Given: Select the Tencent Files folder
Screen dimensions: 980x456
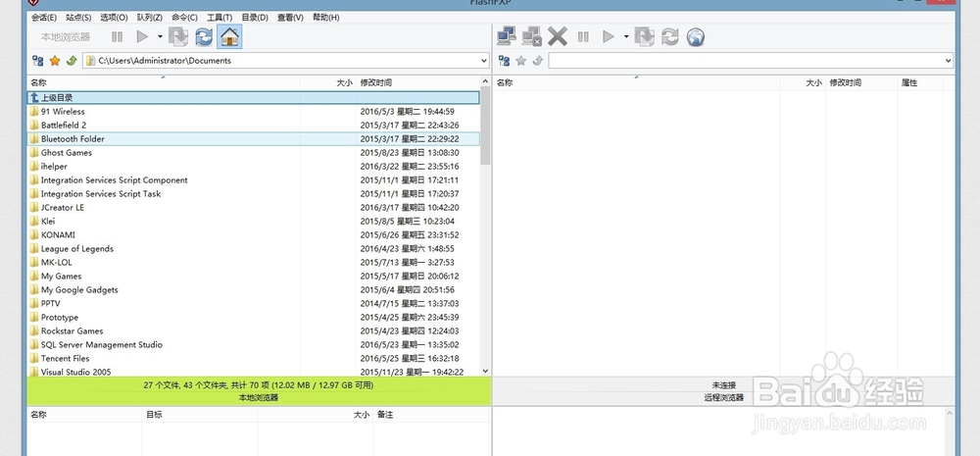Looking at the screenshot, I should tap(254, 358).
